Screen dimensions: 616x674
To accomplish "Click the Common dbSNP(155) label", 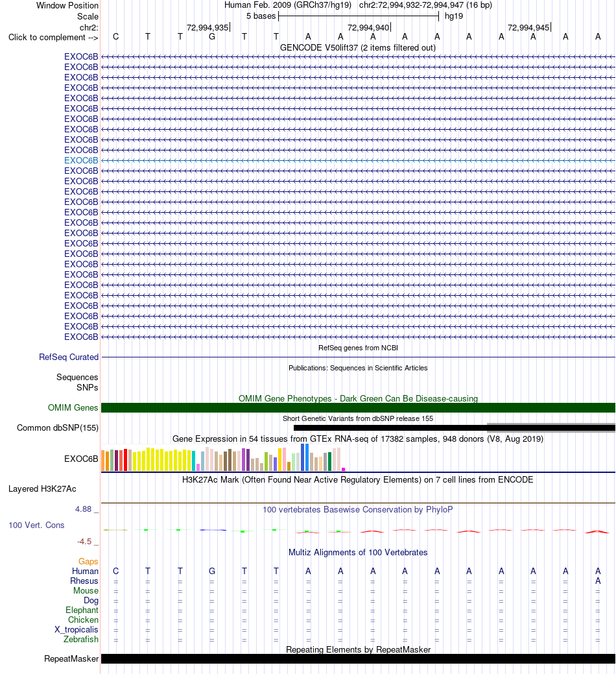I will coord(58,427).
